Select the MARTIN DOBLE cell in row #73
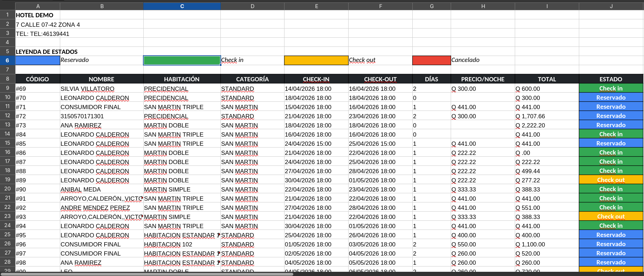The height and width of the screenshot is (276, 644). [182, 125]
